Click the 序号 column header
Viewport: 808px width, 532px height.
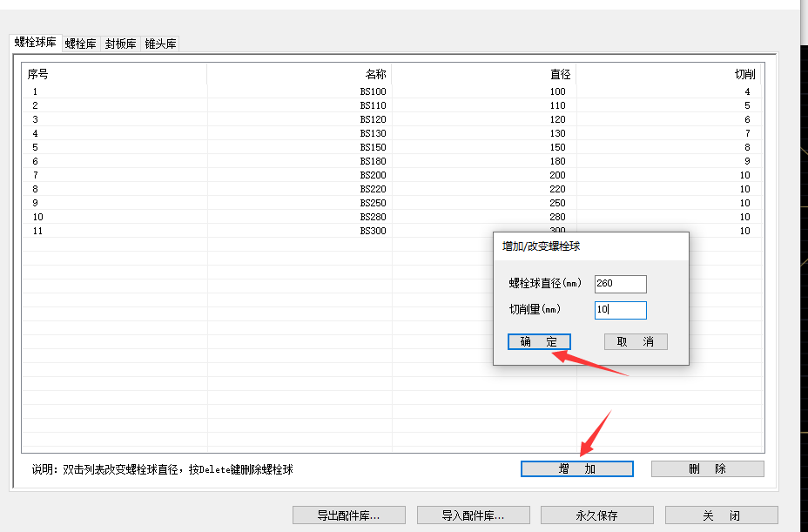pyautogui.click(x=114, y=74)
